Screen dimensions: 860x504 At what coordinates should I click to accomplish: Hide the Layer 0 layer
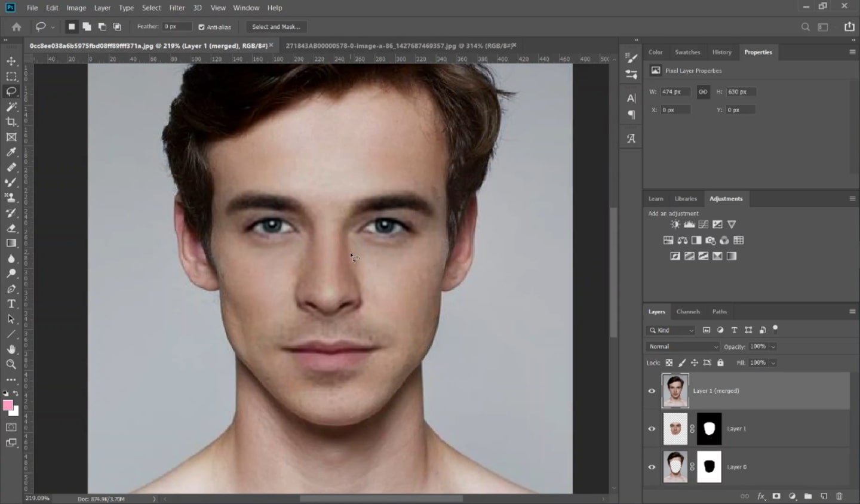point(652,466)
